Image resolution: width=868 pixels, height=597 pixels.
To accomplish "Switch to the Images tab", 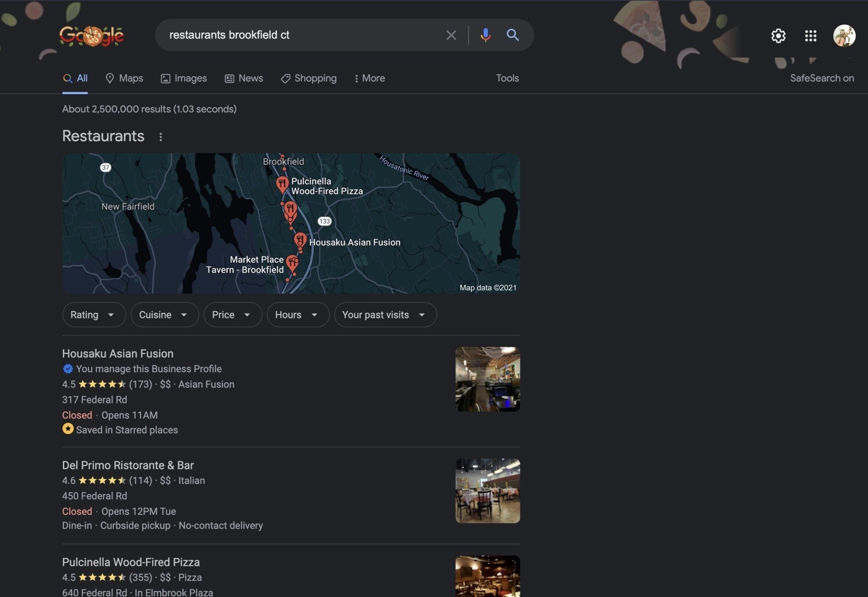I will [x=184, y=78].
